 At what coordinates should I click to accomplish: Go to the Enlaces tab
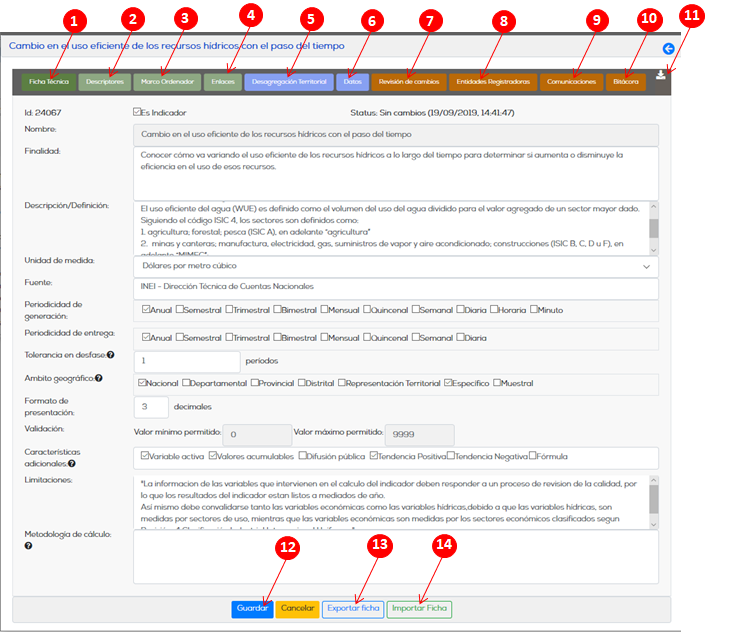coord(223,82)
